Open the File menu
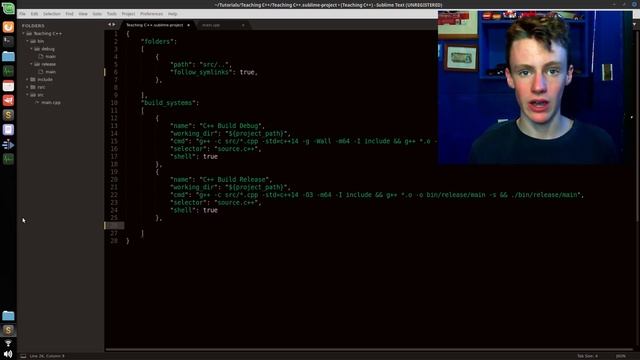 [22, 14]
